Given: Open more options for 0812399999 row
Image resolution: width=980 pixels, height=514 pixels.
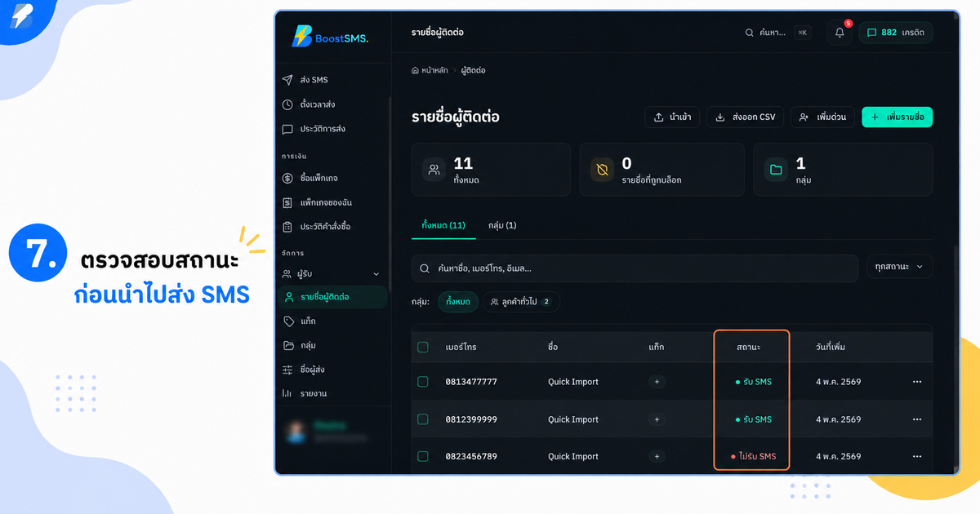Looking at the screenshot, I should tap(917, 419).
